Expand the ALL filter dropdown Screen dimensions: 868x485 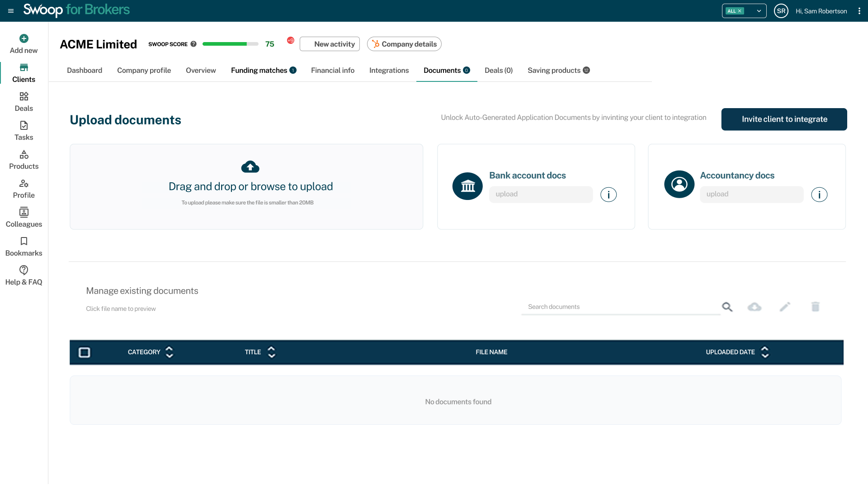pos(759,11)
